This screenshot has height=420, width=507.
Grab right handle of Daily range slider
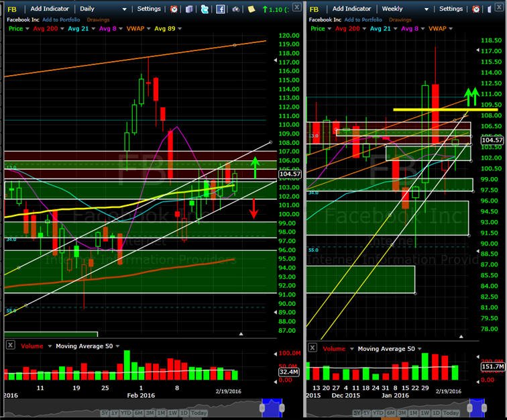click(282, 408)
